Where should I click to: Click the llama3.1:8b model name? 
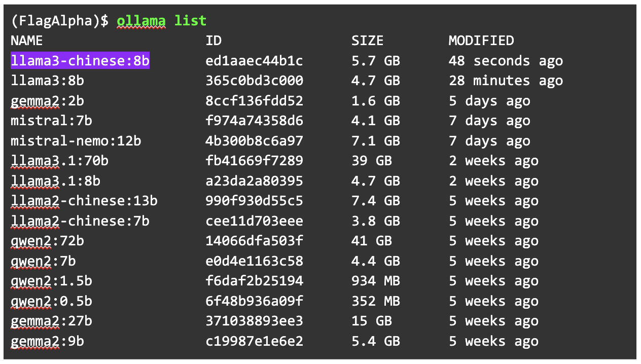click(x=55, y=181)
